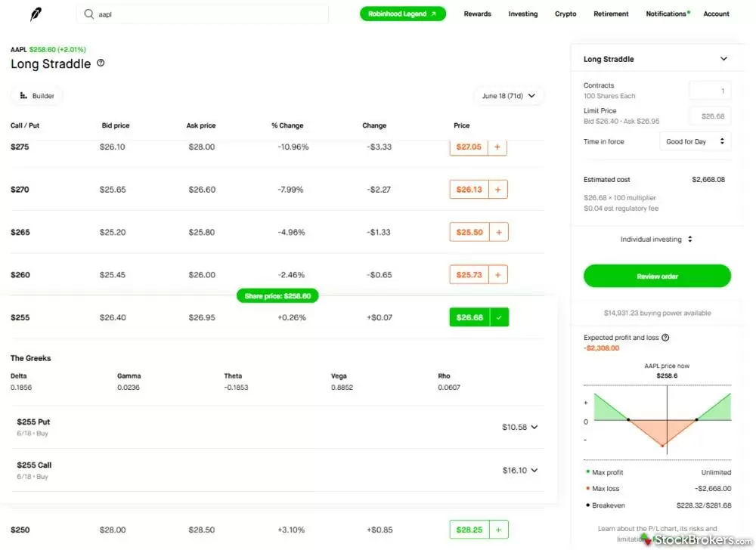Click the Delta value 0.1856
Screen dimensions: 756x550
[20, 388]
